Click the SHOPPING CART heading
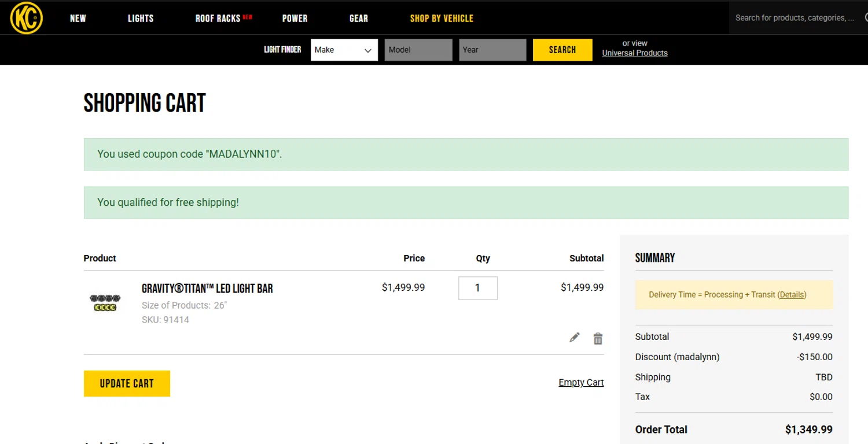 pos(145,103)
